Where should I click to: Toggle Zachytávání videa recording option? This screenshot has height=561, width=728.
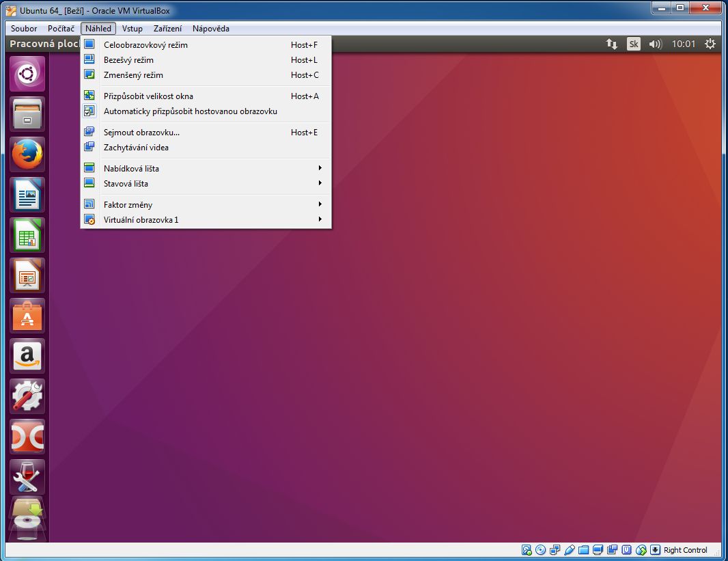click(206, 147)
